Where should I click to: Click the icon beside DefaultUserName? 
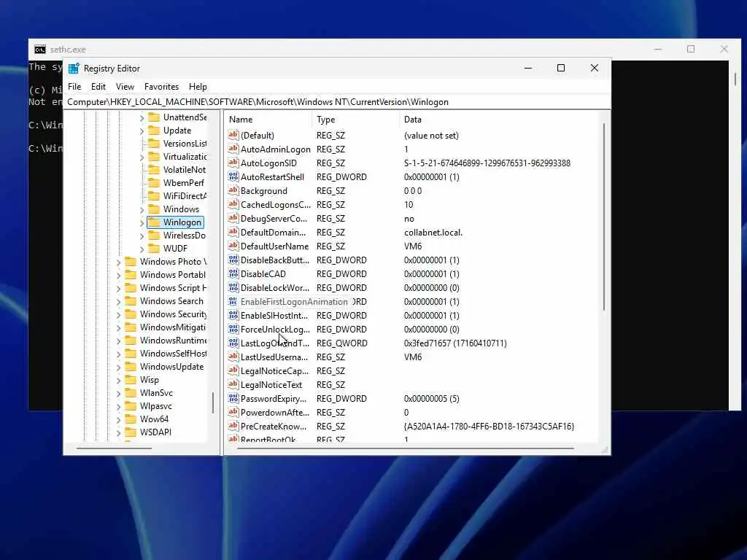pyautogui.click(x=233, y=246)
